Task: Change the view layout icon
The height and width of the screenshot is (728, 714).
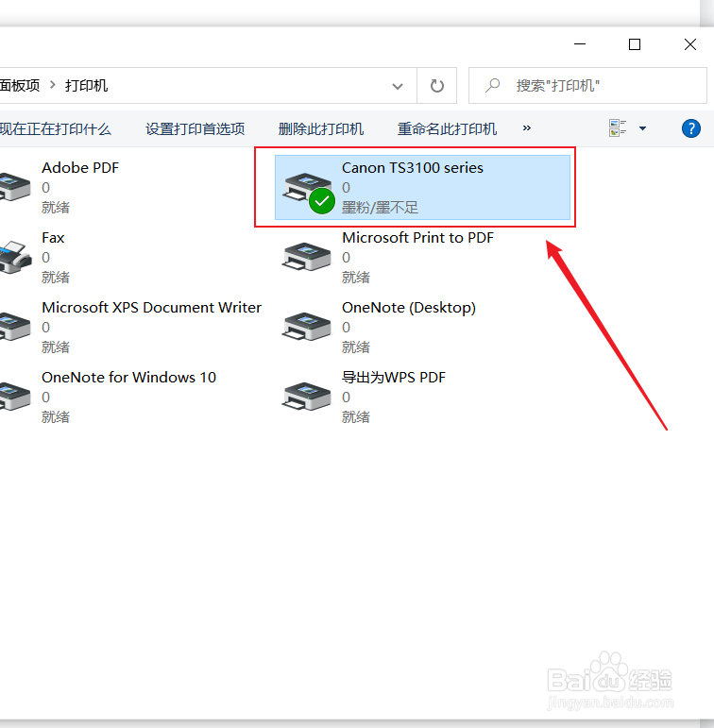Action: [x=618, y=128]
